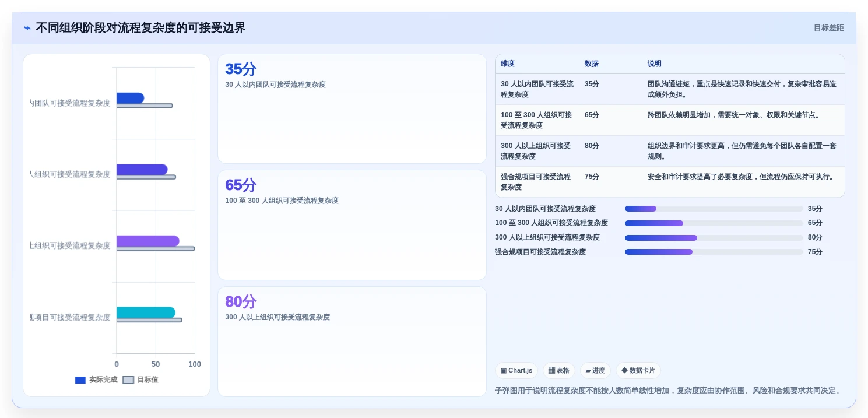
Task: Click progress label 强合规项目可接受流程复杂度
Action: [540, 252]
